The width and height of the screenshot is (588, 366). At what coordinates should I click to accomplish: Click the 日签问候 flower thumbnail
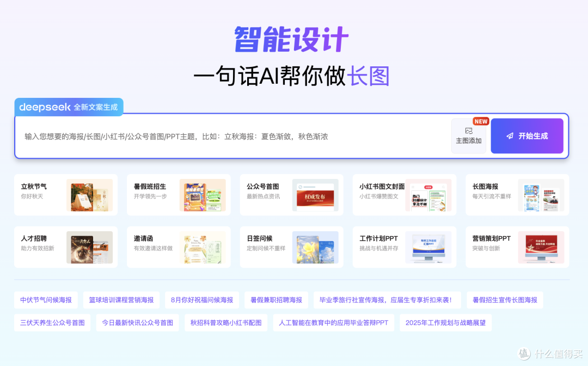tap(315, 247)
